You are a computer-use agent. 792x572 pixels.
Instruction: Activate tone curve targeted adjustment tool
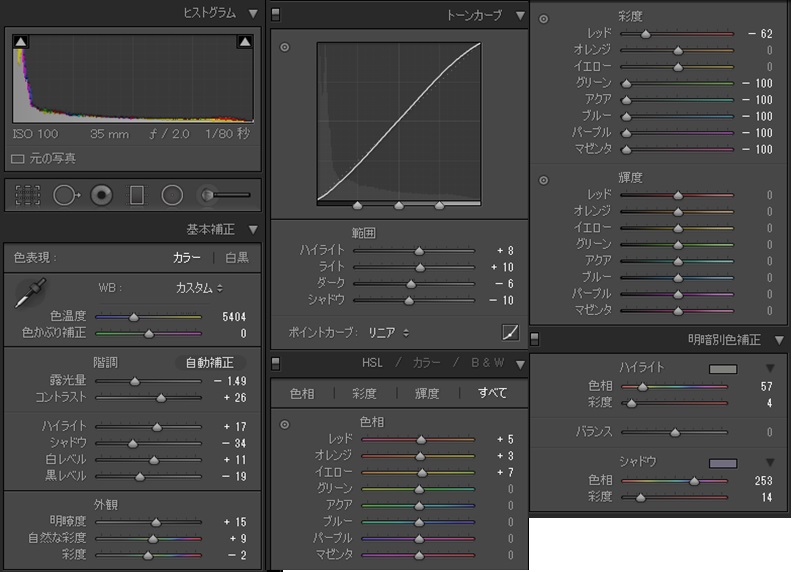tap(285, 47)
